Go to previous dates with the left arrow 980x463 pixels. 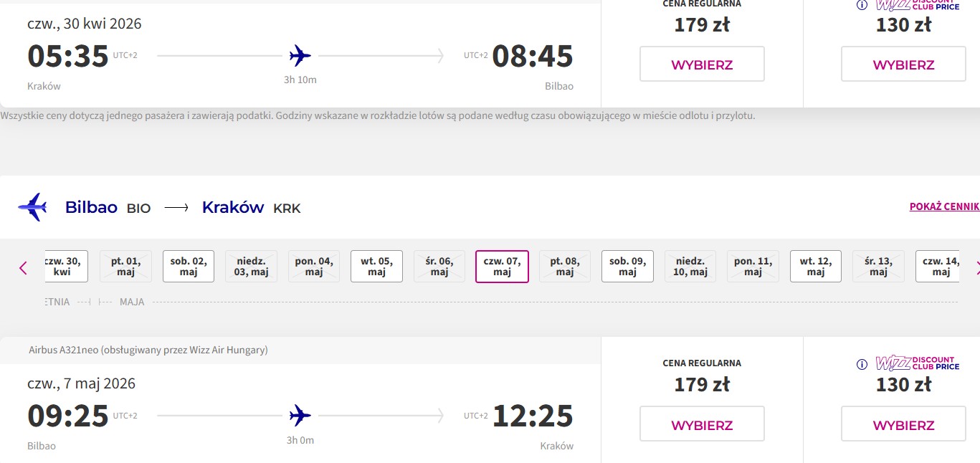click(x=23, y=268)
